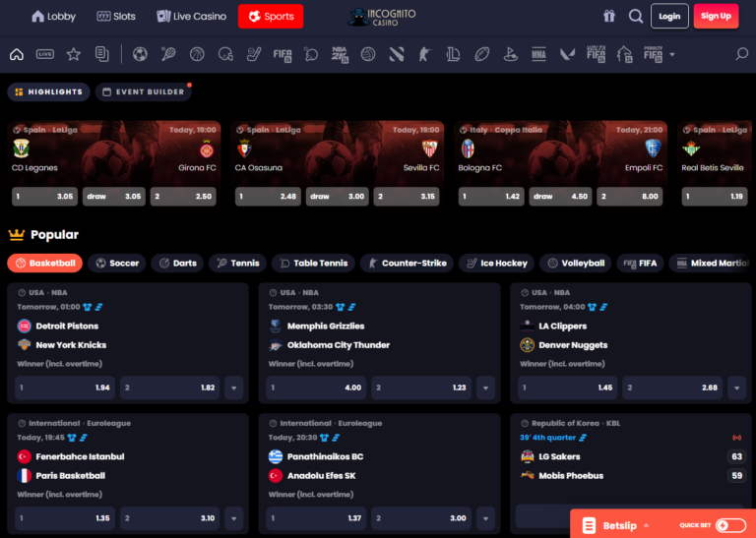756x538 pixels.
Task: Select the basketball sport icon in toolbar
Action: point(197,54)
